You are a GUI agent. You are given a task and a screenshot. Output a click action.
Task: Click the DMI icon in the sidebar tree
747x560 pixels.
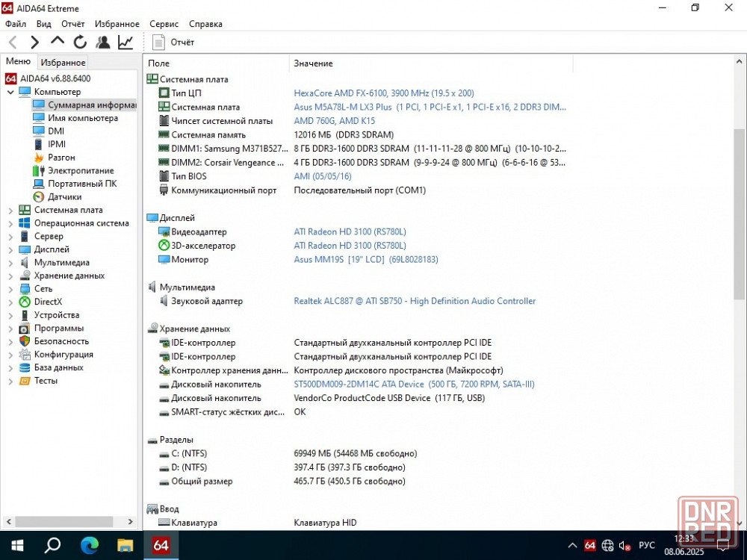(39, 131)
